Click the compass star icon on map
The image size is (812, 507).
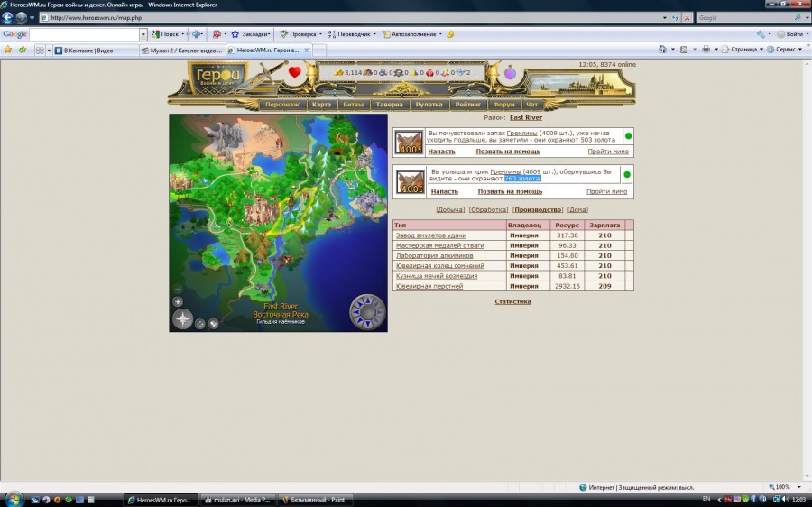click(183, 319)
